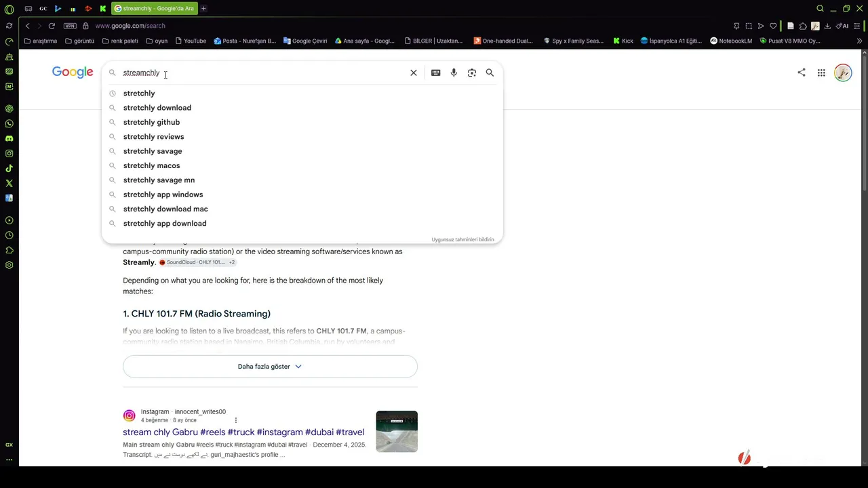
Task: Open Instagram in the sidebar
Action: click(x=9, y=153)
